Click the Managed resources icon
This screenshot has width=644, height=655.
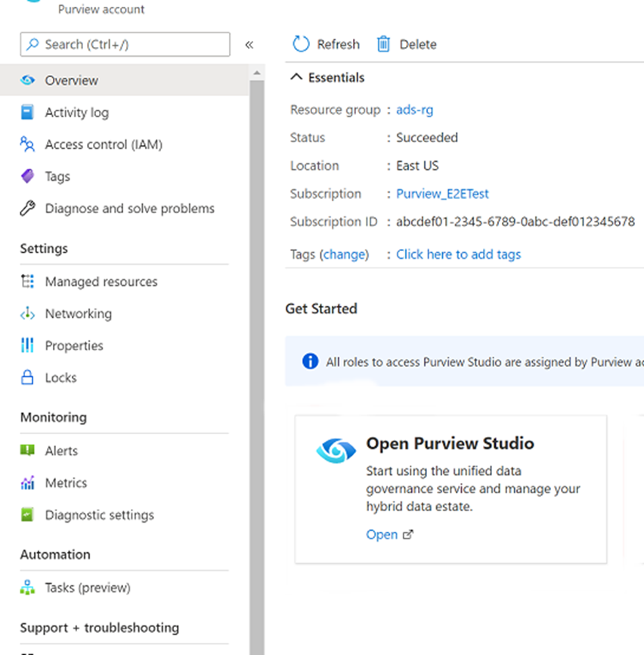point(27,281)
